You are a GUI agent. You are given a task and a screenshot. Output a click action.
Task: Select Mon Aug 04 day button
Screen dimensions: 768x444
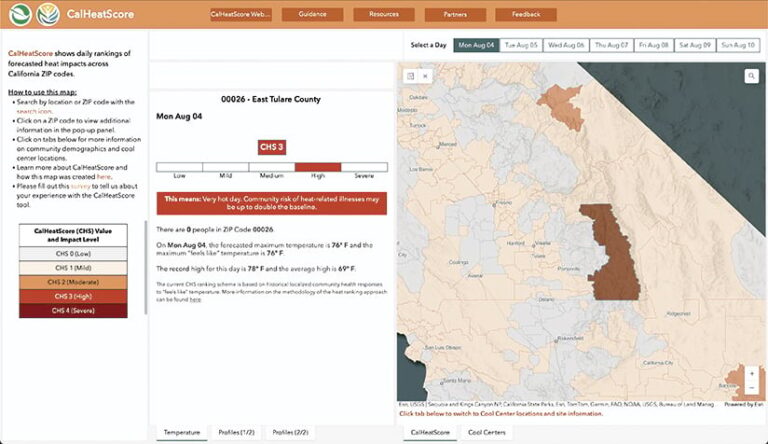pos(476,45)
